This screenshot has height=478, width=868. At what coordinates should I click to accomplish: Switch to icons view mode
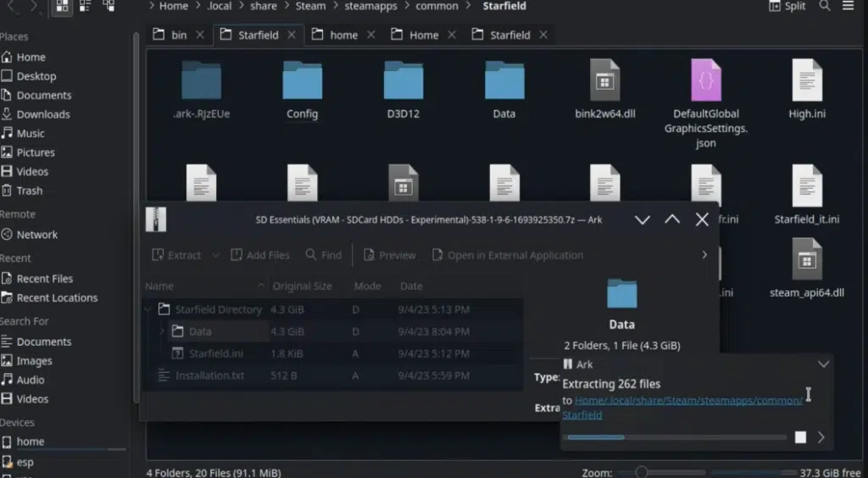coord(62,6)
